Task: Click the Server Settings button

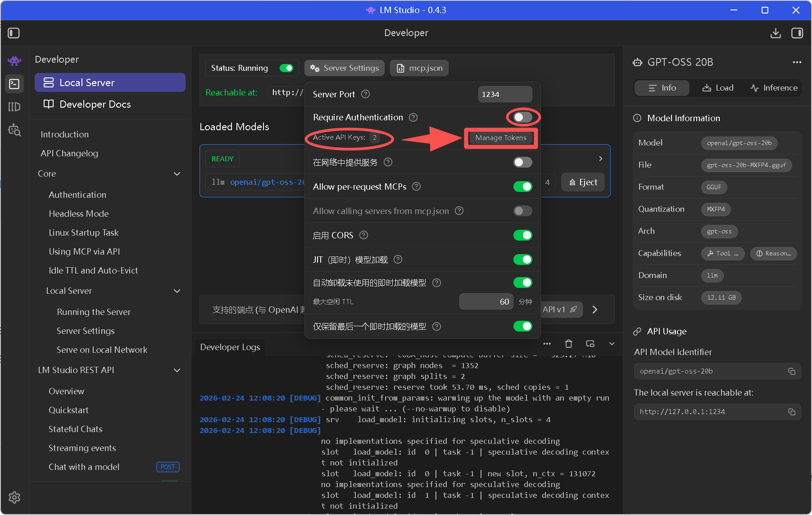Action: click(345, 68)
